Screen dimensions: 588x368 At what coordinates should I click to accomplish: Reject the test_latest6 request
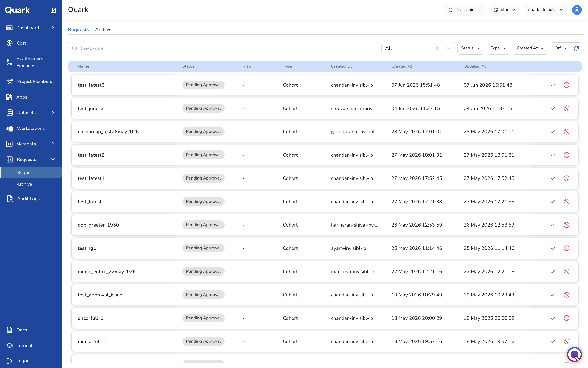pyautogui.click(x=566, y=85)
